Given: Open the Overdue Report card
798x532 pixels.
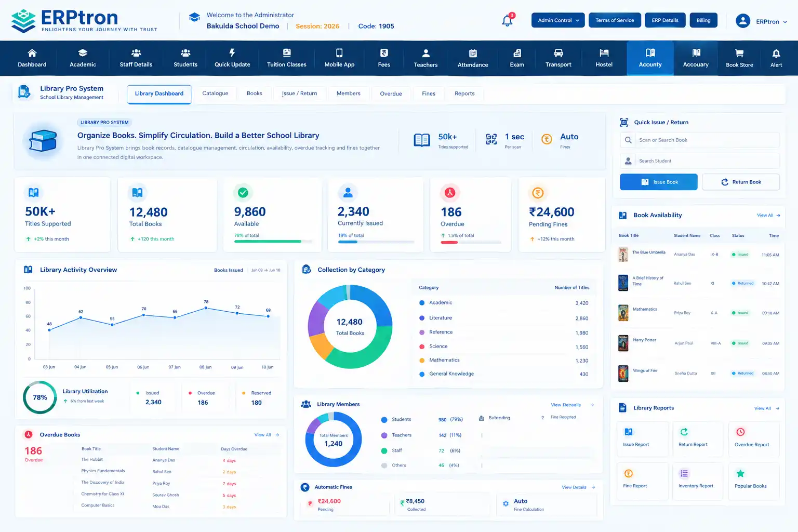Looking at the screenshot, I should click(x=754, y=439).
